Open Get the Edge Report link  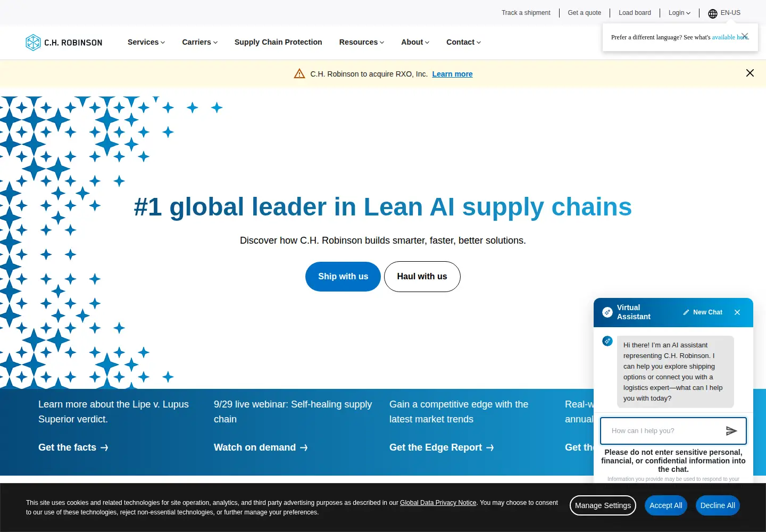click(442, 447)
